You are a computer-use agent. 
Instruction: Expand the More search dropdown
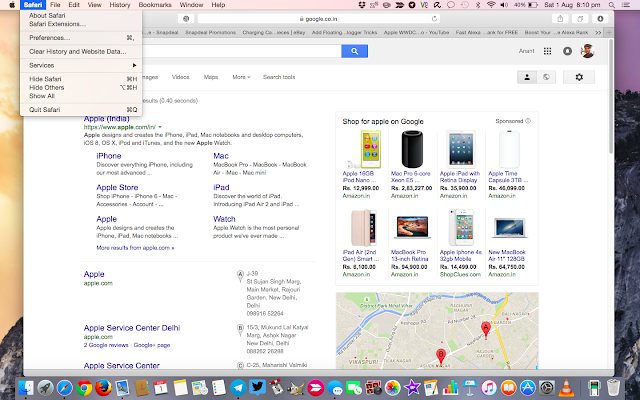coord(241,77)
